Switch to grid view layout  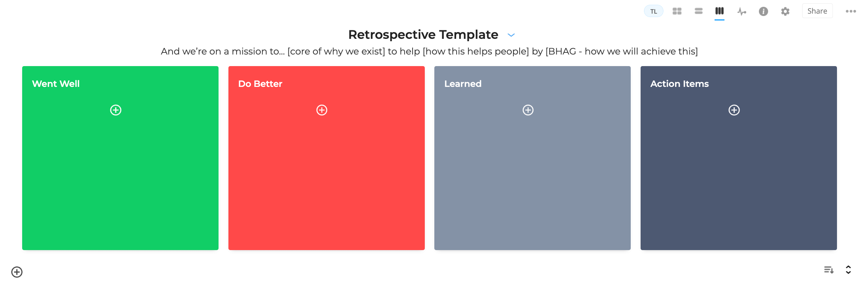[x=677, y=11]
